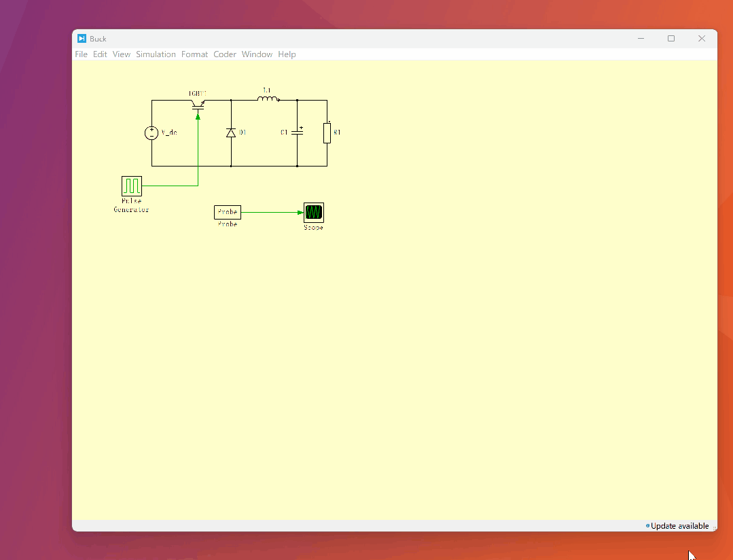Click the R1 label text

click(x=337, y=133)
